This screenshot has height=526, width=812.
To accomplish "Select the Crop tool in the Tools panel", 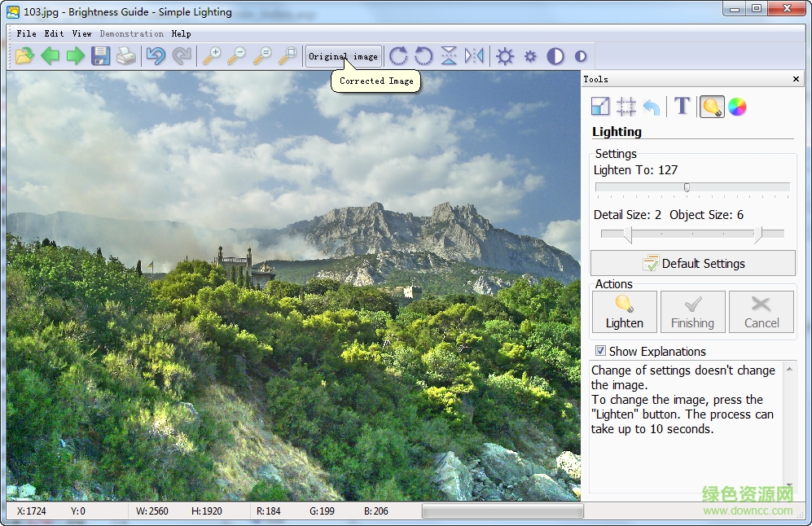I will pyautogui.click(x=627, y=106).
